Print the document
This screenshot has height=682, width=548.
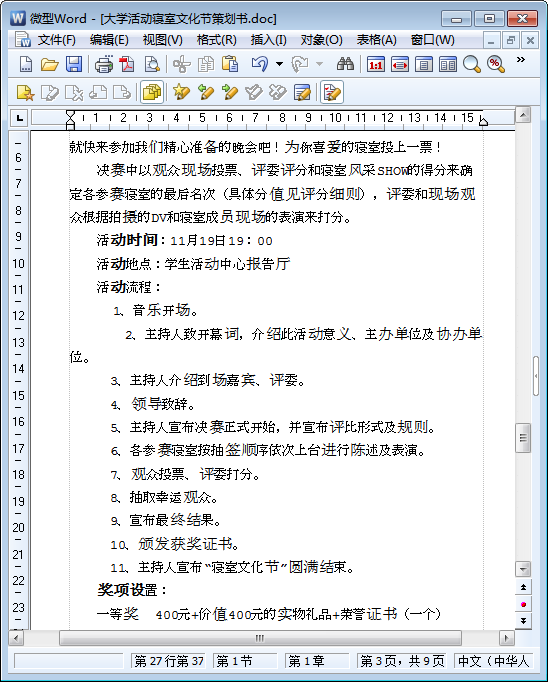coord(104,65)
